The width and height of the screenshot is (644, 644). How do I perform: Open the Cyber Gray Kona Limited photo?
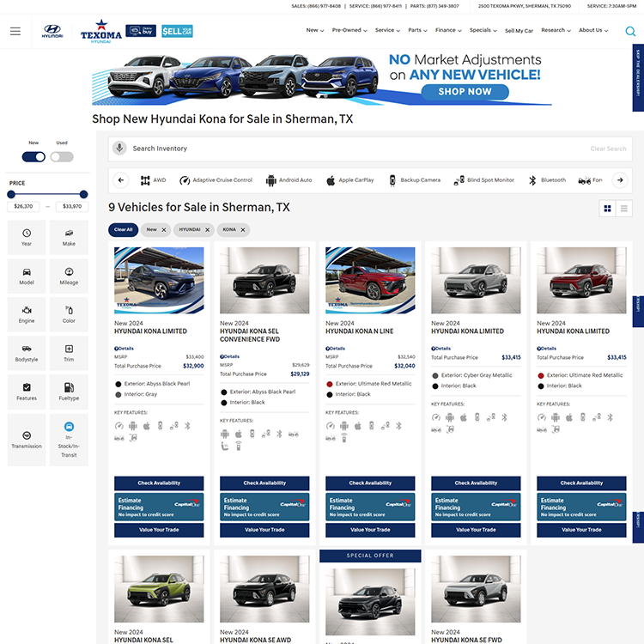click(x=476, y=280)
